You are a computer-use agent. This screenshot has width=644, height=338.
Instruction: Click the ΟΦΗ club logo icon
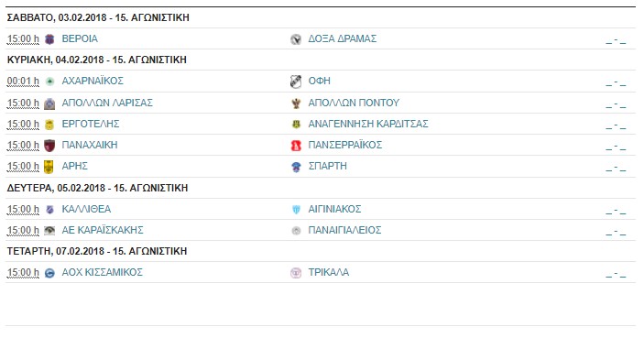point(296,82)
